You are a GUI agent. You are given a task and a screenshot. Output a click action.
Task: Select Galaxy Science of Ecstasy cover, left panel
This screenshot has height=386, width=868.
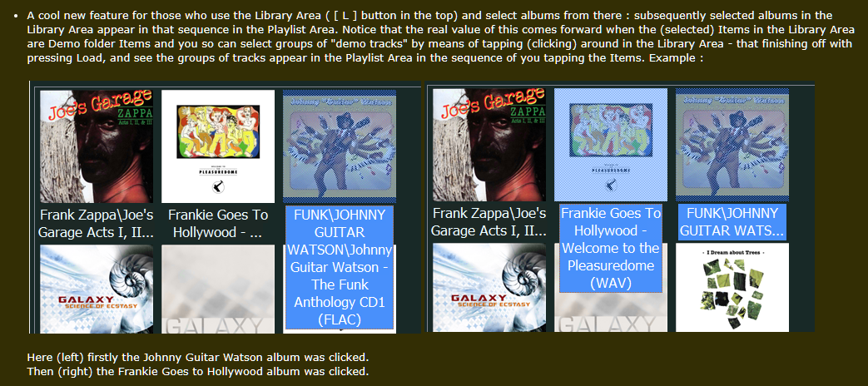pos(97,289)
